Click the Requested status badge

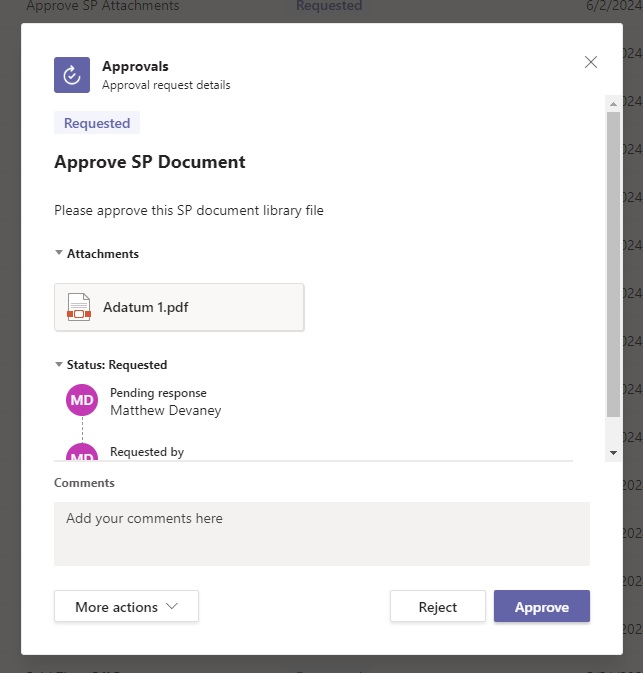[97, 123]
